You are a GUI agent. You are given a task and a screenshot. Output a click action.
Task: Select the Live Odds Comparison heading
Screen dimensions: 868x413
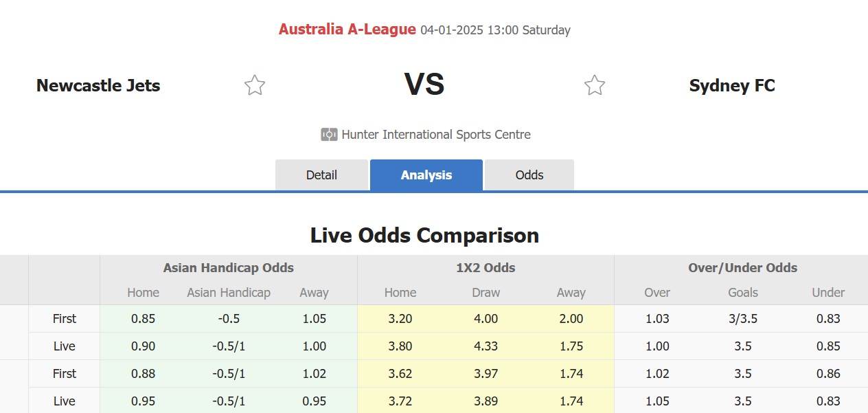425,235
